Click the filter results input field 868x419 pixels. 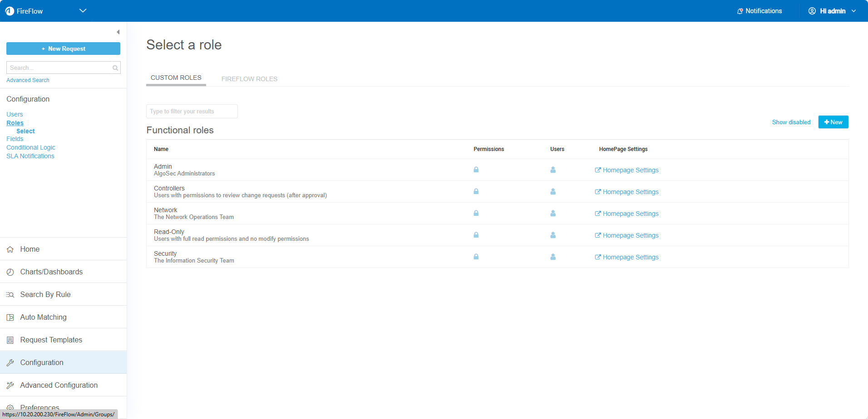click(192, 112)
